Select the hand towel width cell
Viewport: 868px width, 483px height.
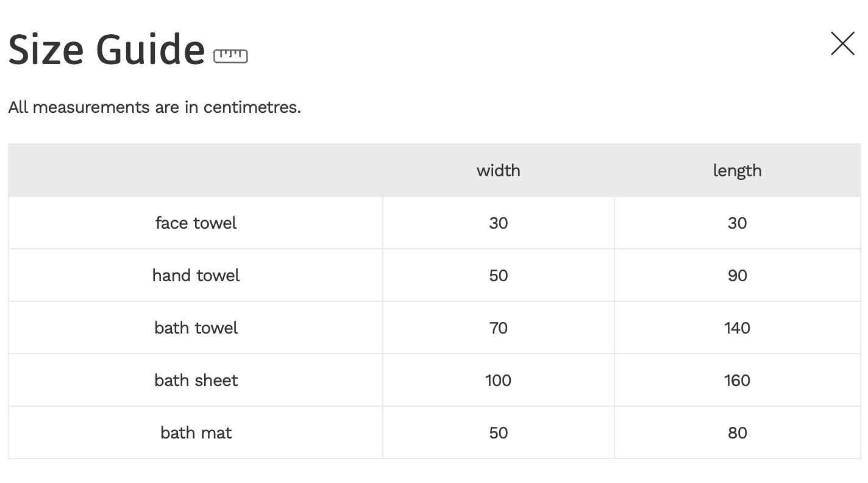(498, 275)
